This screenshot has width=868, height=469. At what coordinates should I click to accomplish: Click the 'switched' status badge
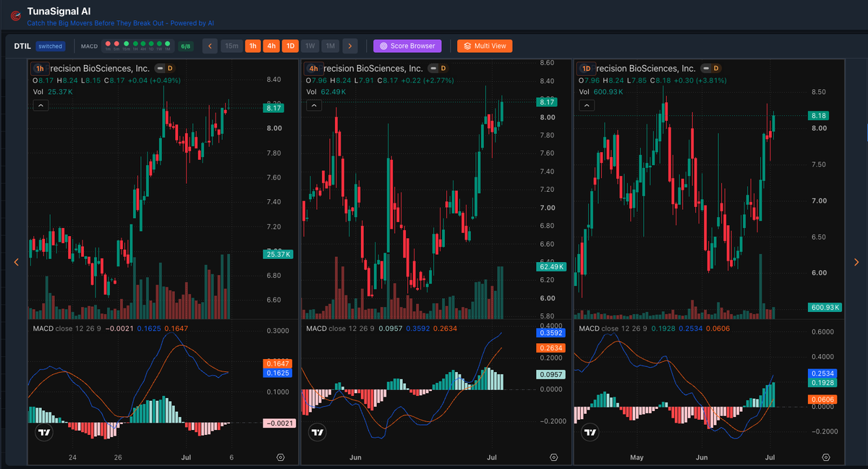pyautogui.click(x=51, y=46)
